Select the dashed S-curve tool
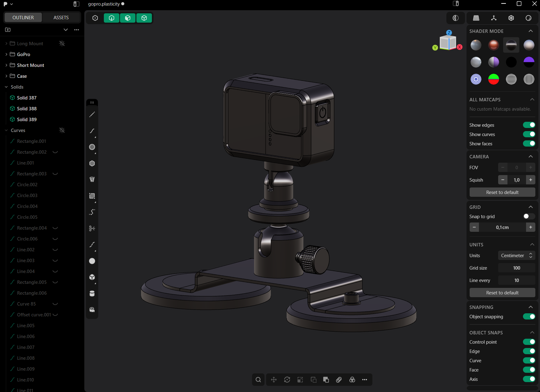Viewport: 540px width, 392px height. tap(92, 212)
